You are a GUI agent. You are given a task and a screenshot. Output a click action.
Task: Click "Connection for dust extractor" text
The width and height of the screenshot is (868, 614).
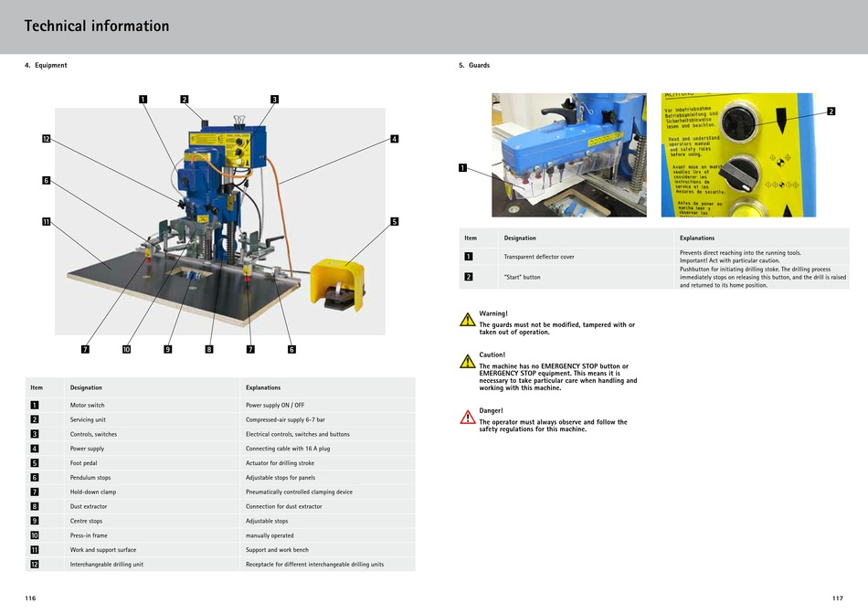[283, 506]
